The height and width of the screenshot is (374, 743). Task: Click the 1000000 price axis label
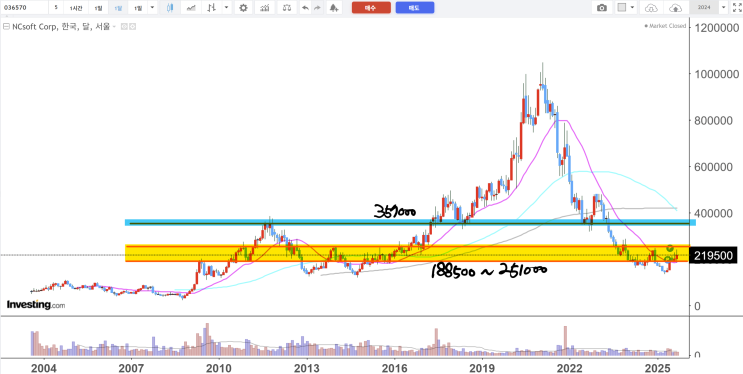716,74
